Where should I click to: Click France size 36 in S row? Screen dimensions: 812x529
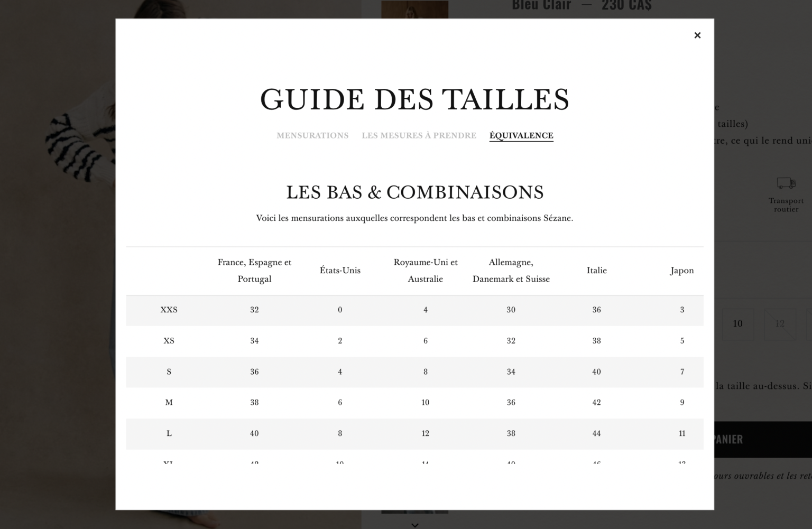click(x=254, y=372)
